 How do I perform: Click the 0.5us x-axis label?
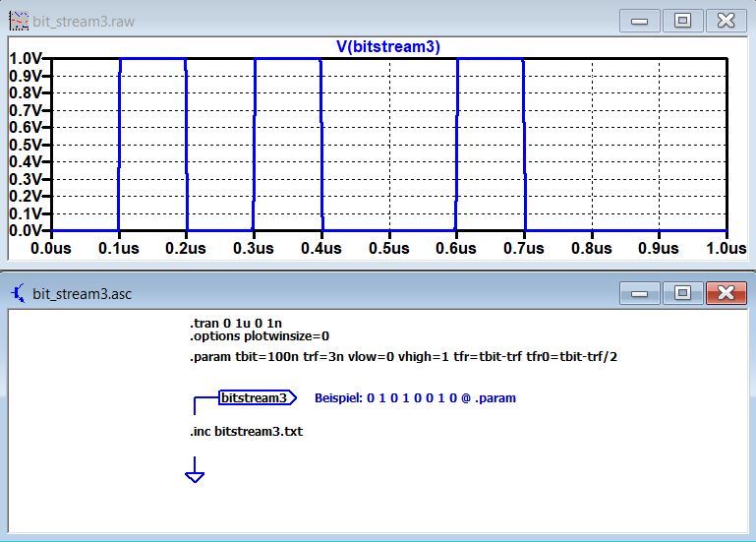389,248
